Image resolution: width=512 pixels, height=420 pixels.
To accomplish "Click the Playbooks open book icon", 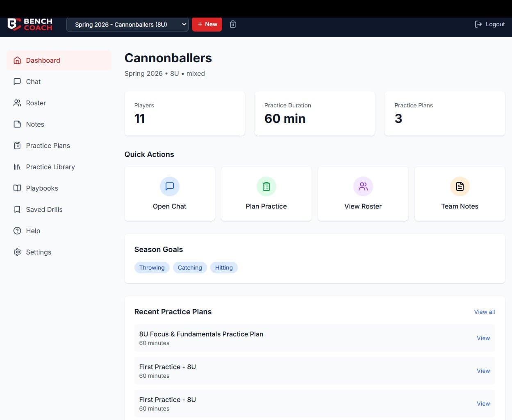I will coord(17,188).
